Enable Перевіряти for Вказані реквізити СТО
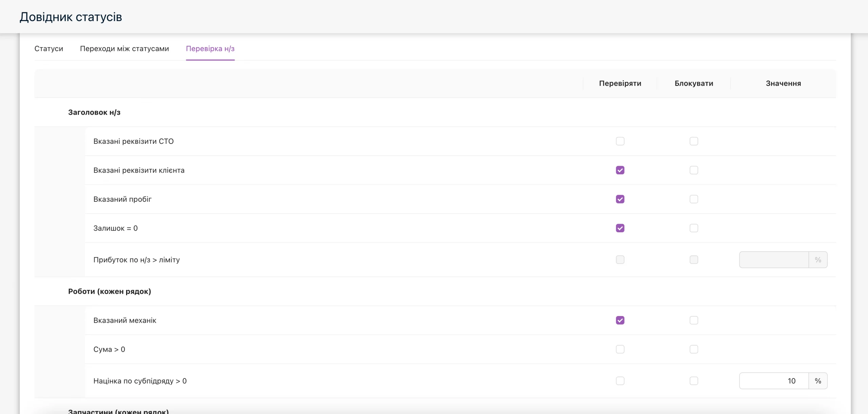Image resolution: width=868 pixels, height=414 pixels. 620,141
